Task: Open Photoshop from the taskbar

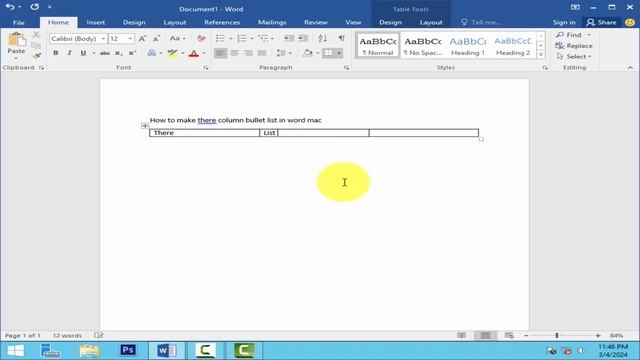Action: pyautogui.click(x=128, y=350)
